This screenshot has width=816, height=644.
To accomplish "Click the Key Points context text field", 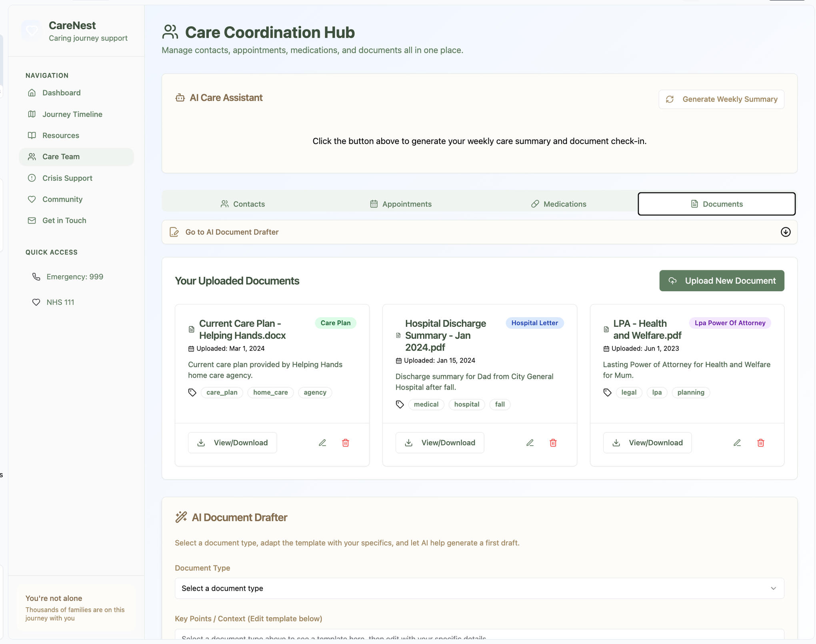I will coord(479,635).
